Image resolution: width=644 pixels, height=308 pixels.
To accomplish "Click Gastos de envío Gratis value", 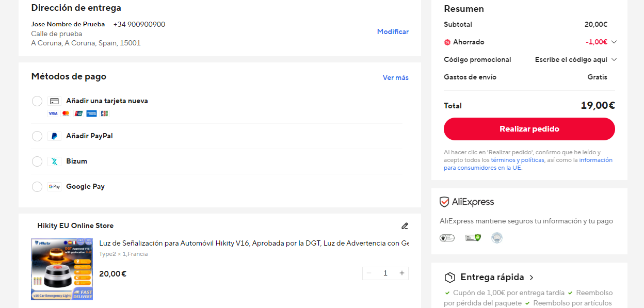I will (x=597, y=77).
